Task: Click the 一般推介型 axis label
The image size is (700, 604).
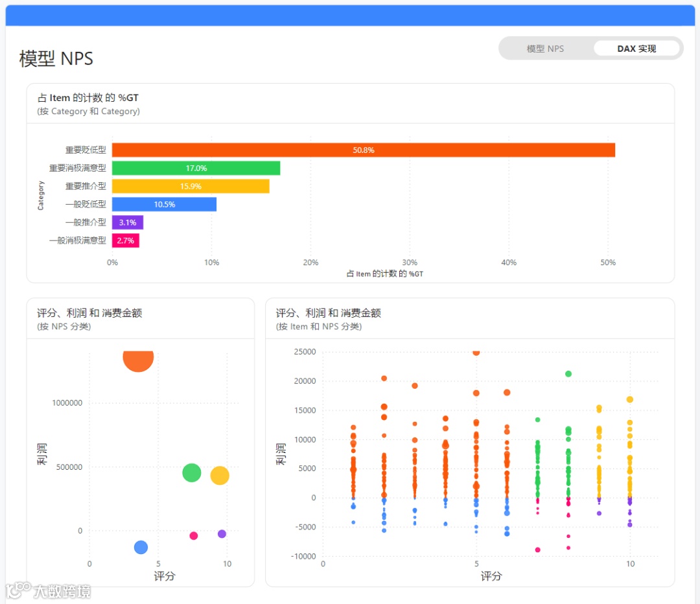Action: 86,222
